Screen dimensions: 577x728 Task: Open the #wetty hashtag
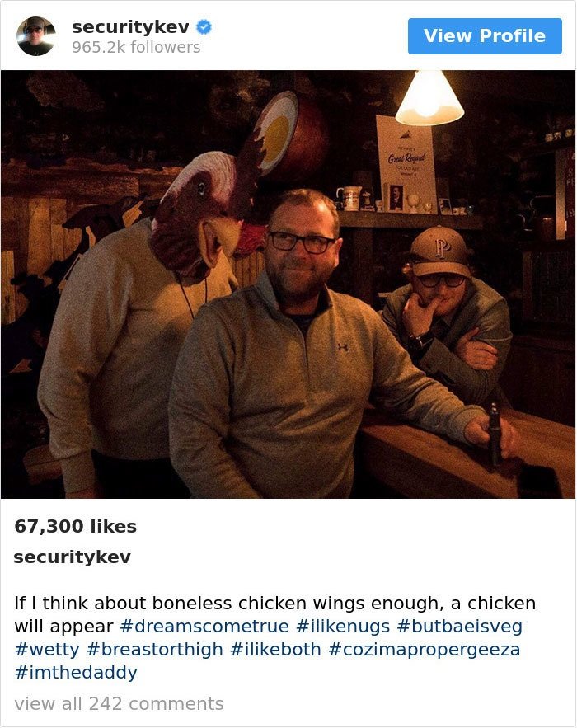click(x=47, y=649)
